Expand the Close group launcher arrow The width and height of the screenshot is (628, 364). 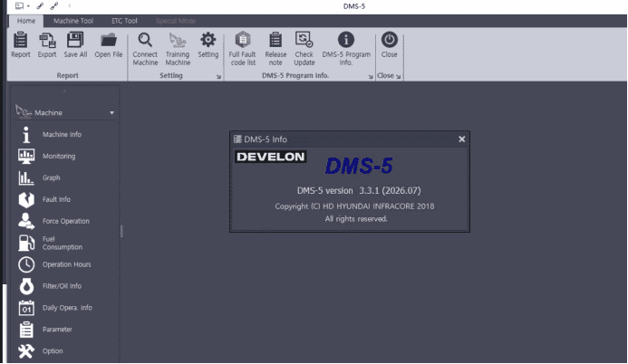tap(398, 77)
